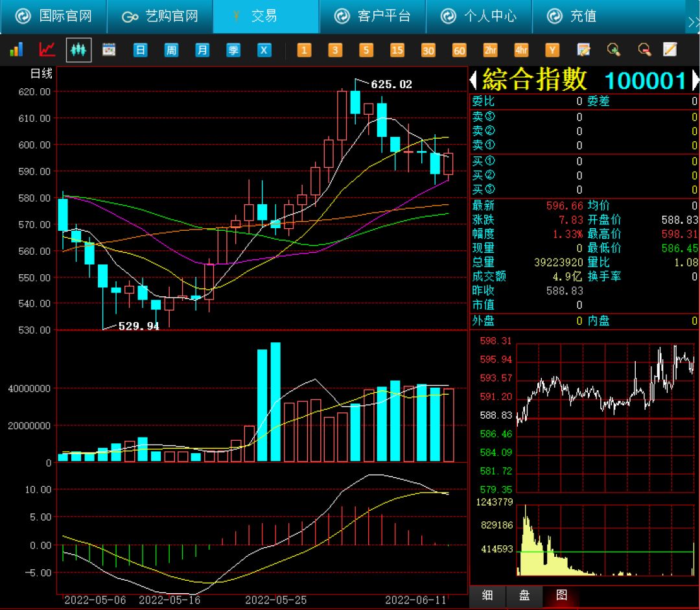Choose the 60-minute interval button
The height and width of the screenshot is (610, 700).
pos(459,50)
